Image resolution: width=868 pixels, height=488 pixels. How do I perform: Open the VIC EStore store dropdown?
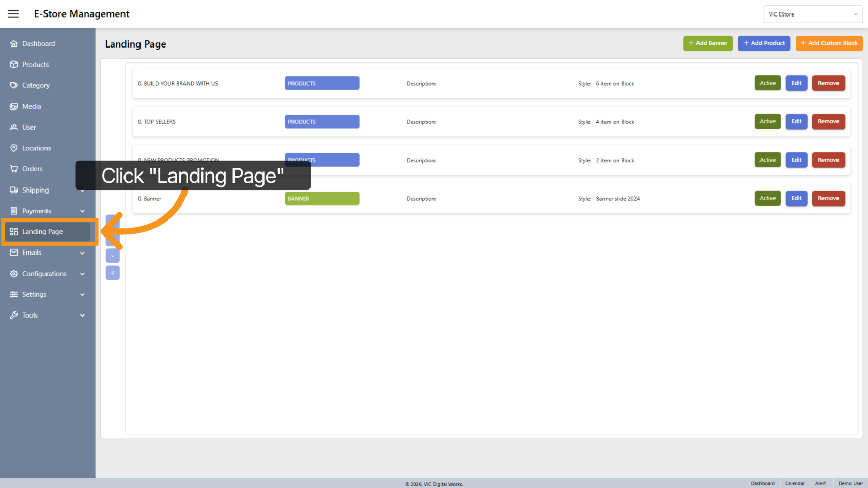pyautogui.click(x=812, y=14)
